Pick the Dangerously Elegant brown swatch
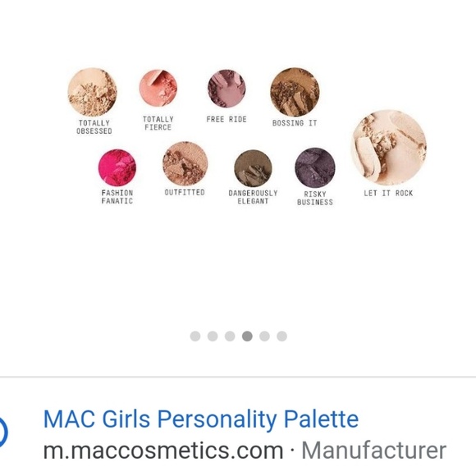Screen dimensions: 476x476 click(x=253, y=168)
